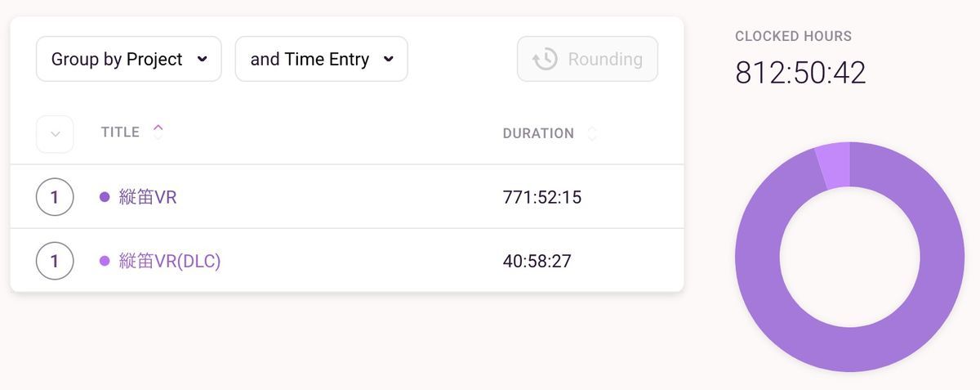This screenshot has width=980, height=390.
Task: Click the DURATION sort arrows icon
Action: 592,133
